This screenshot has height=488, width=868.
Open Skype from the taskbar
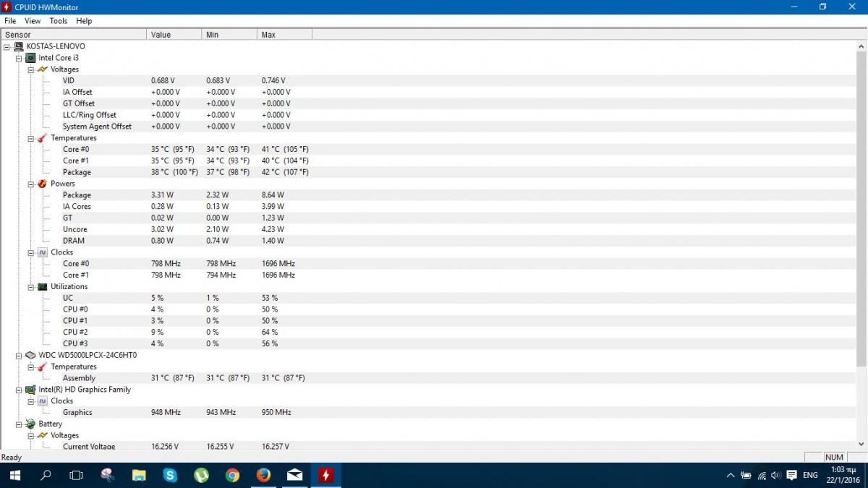[x=170, y=475]
